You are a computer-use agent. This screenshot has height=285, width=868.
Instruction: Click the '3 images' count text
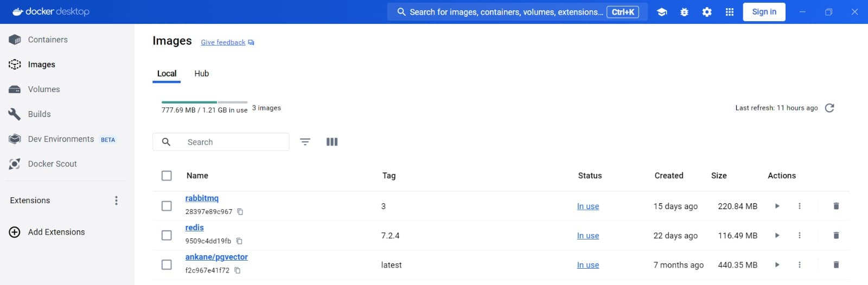point(266,108)
